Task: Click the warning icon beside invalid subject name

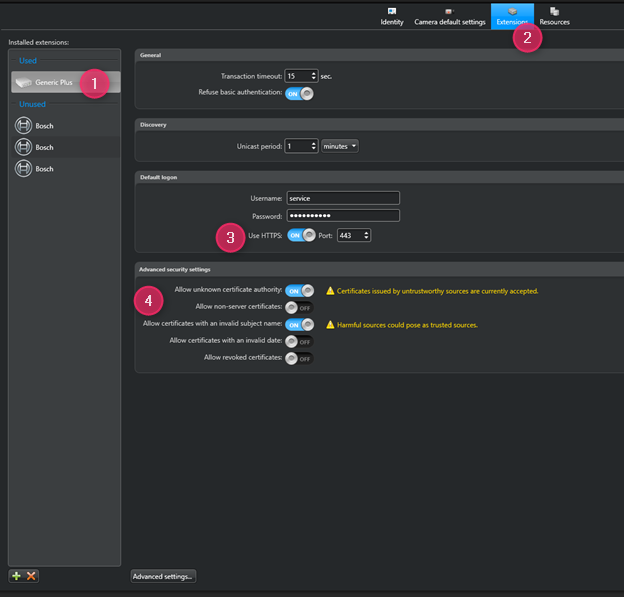Action: click(x=330, y=325)
